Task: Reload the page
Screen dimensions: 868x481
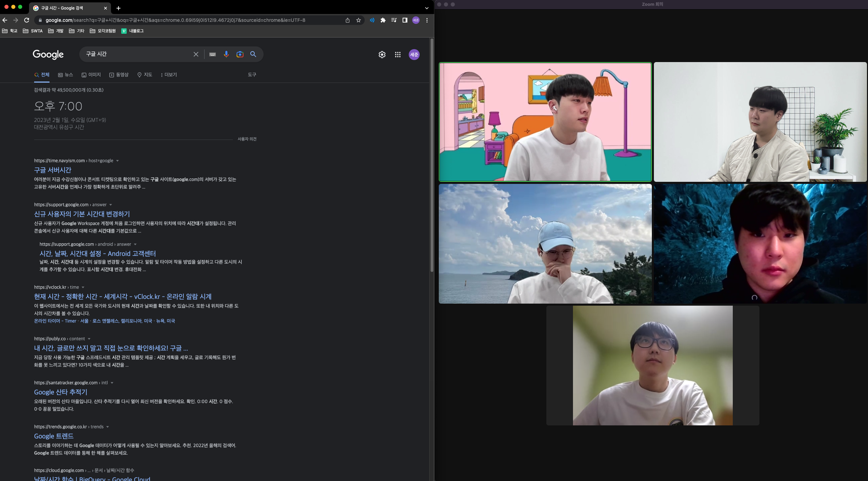Action: pyautogui.click(x=27, y=20)
